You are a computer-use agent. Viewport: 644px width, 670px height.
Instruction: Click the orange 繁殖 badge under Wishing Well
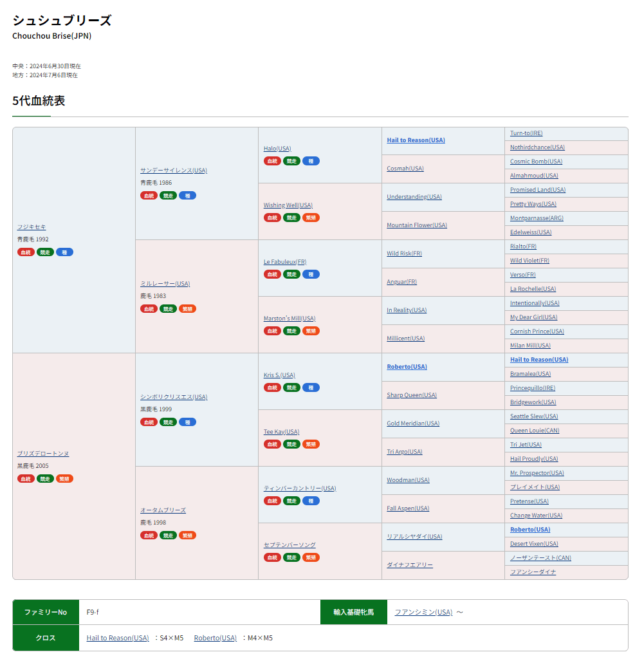coord(311,218)
